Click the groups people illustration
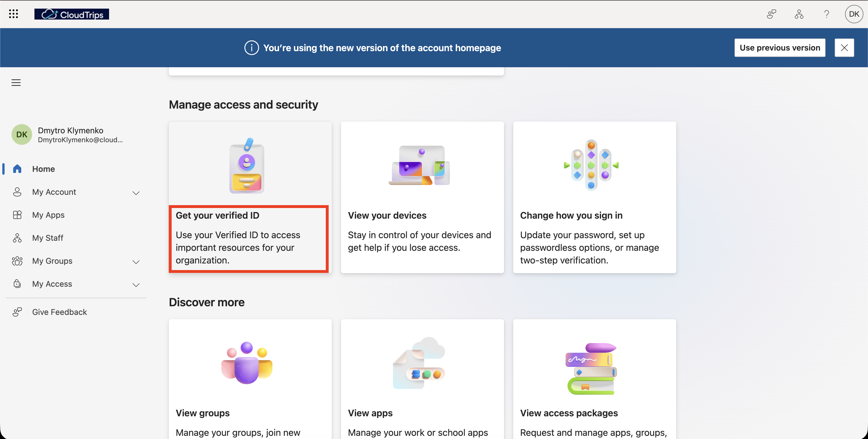The image size is (868, 439). [x=247, y=363]
